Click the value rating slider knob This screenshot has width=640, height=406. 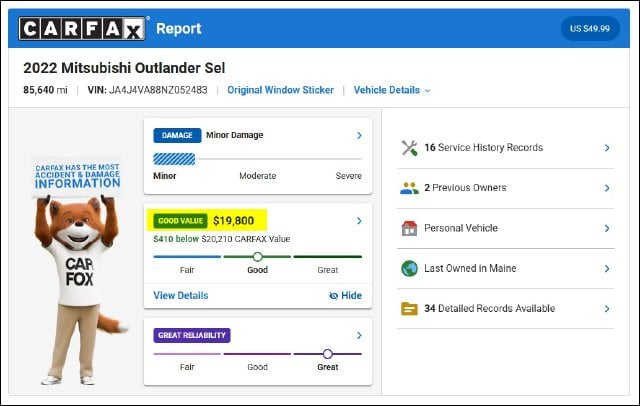(x=257, y=257)
